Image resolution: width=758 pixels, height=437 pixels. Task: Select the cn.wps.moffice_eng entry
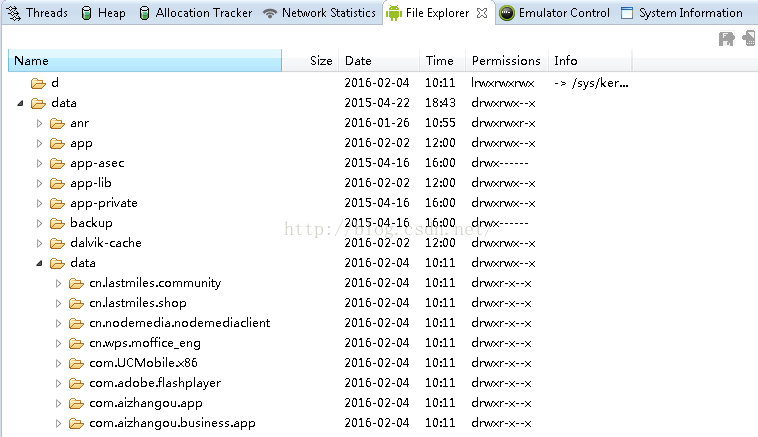145,343
